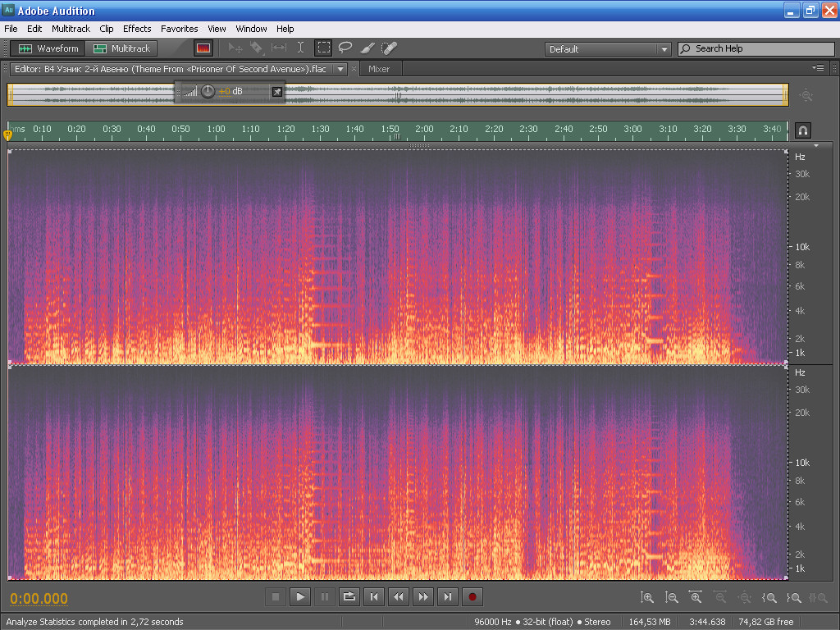Open the Effects menu
The image size is (840, 630).
coord(137,29)
